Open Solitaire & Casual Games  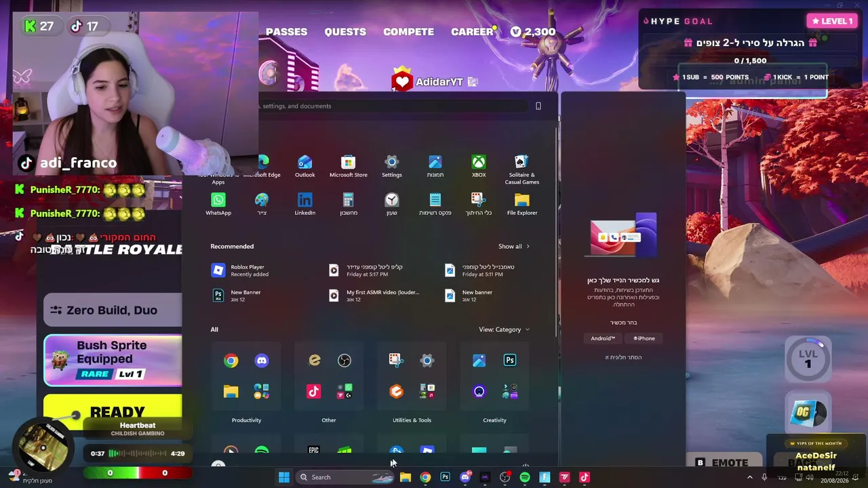(521, 169)
